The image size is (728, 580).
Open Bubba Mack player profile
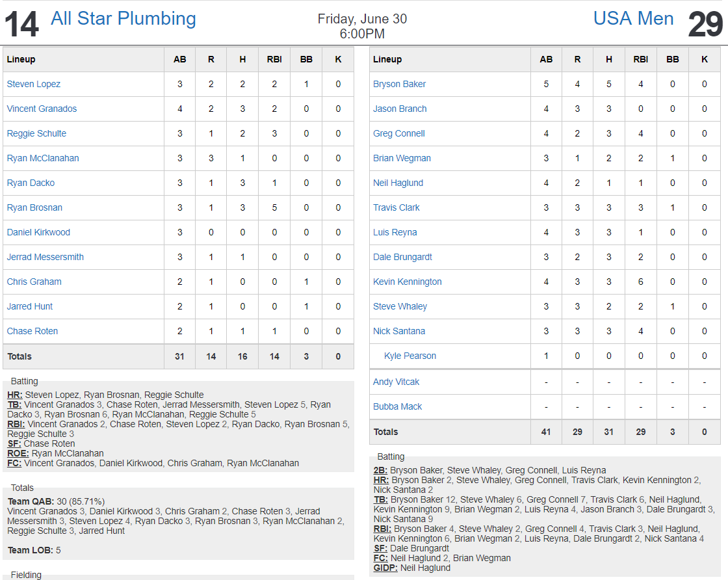point(397,406)
